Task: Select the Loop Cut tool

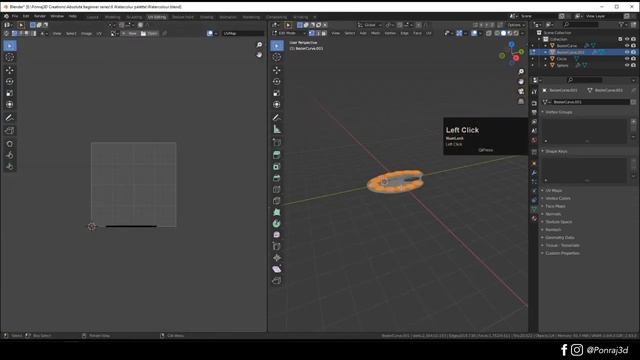Action: tap(276, 189)
